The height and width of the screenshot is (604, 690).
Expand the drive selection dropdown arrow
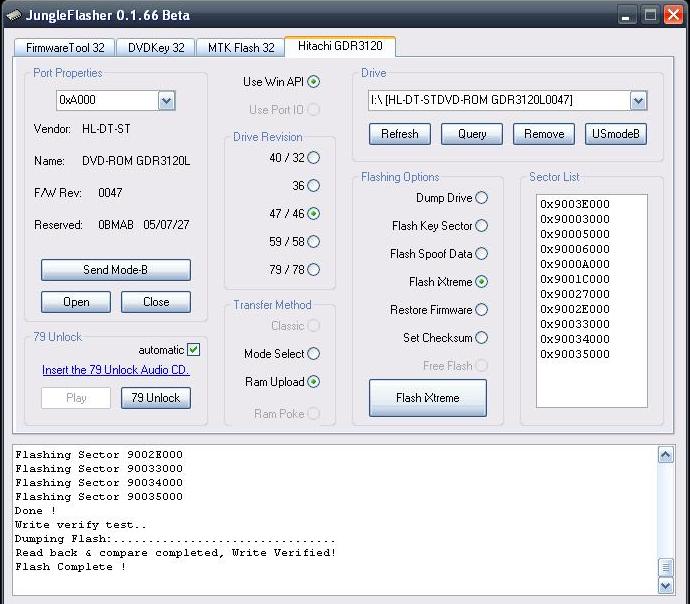tap(638, 101)
